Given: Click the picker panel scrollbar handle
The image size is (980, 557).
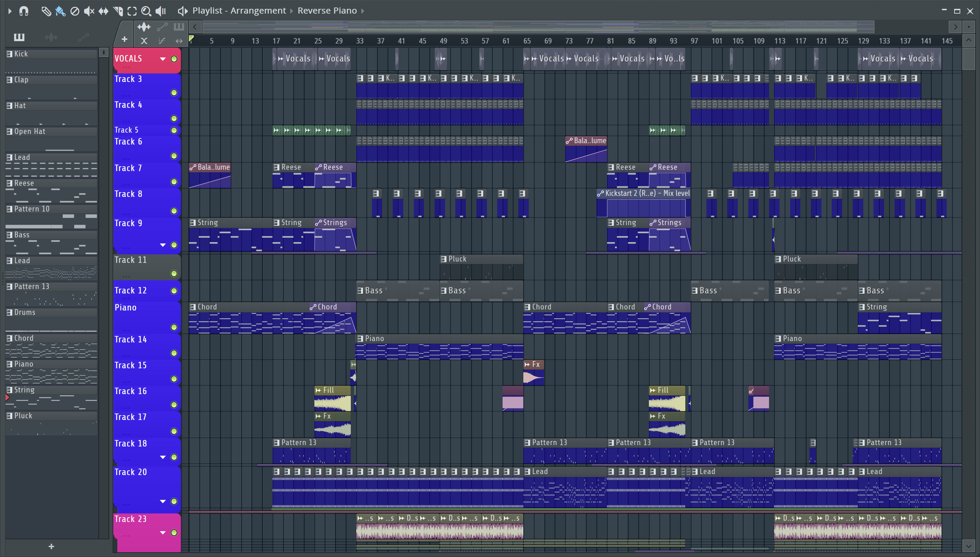Looking at the screenshot, I should tap(103, 52).
